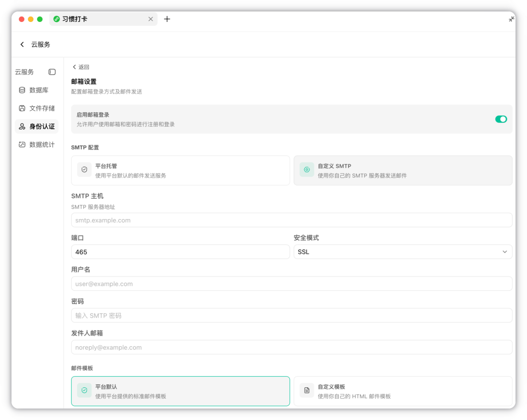Image resolution: width=527 pixels, height=420 pixels.
Task: Open 数据统计 section
Action: pos(36,144)
